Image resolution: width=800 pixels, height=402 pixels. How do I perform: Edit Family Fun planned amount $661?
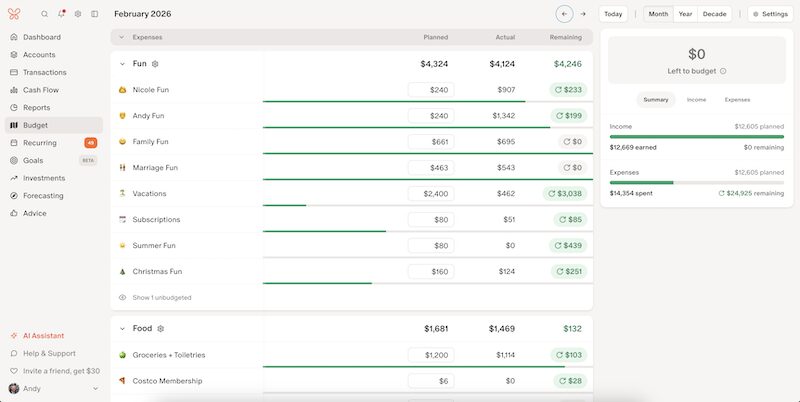431,142
